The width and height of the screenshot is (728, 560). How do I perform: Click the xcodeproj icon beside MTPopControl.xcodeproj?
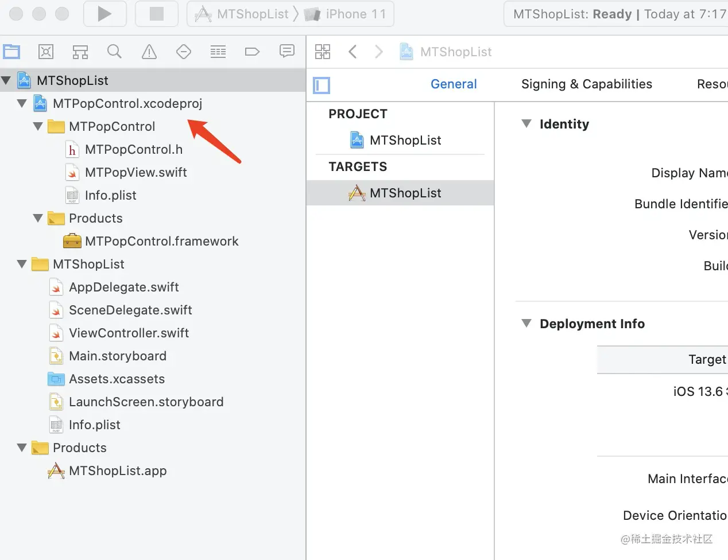(x=40, y=103)
